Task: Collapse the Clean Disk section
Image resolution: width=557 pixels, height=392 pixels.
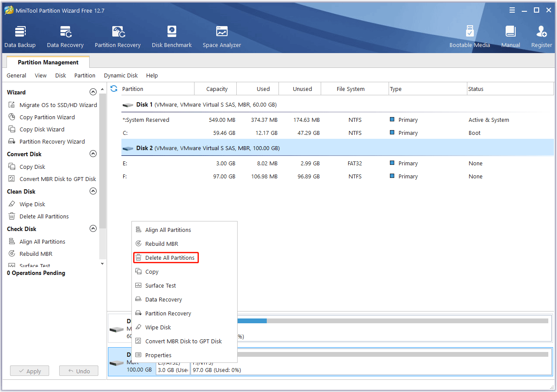Action: click(93, 191)
